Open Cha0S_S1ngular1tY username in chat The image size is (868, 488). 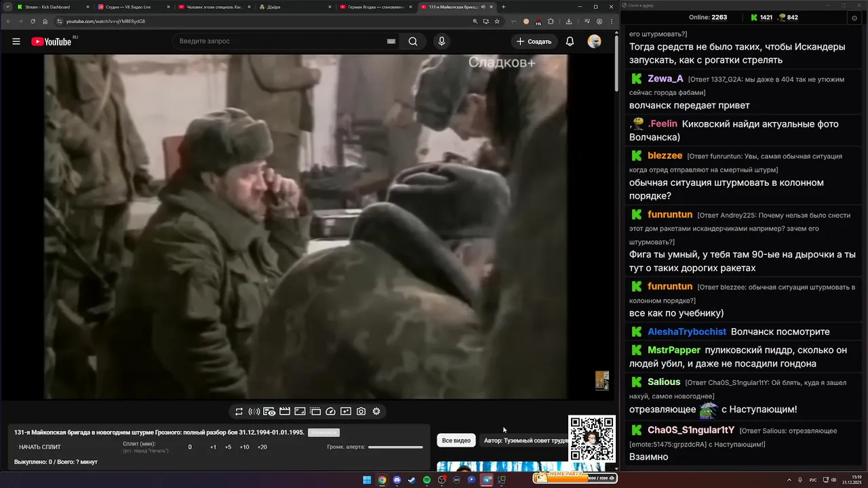[691, 430]
